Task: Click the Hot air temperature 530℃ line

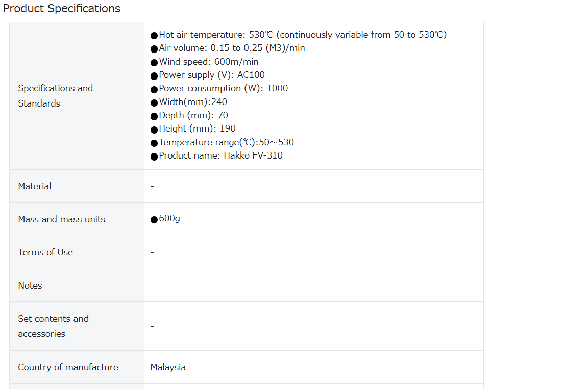Action: (299, 35)
